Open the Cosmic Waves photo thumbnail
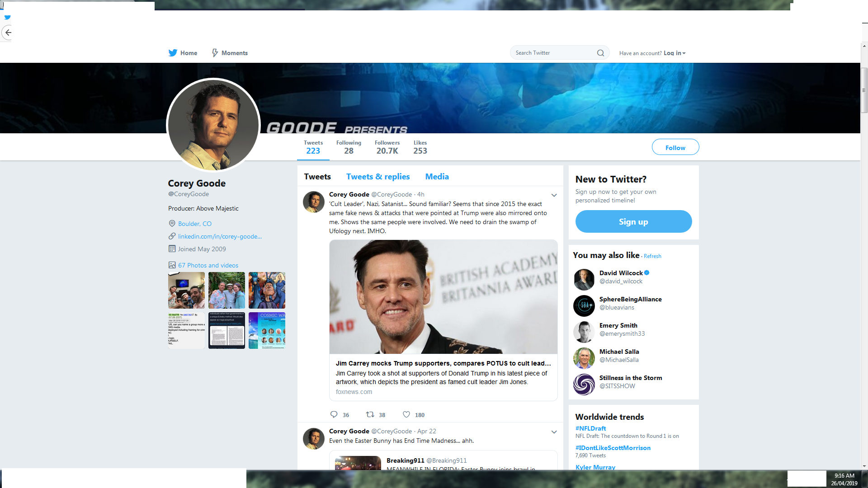868x488 pixels. pos(267,331)
